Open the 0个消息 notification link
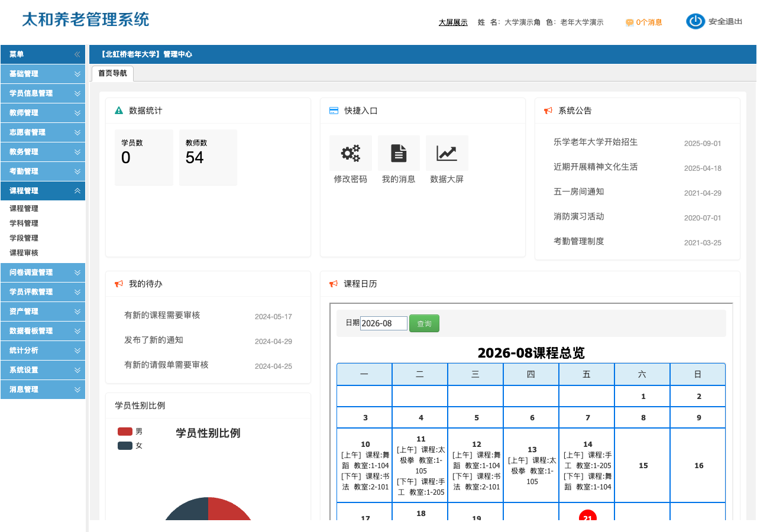757x532 pixels. pyautogui.click(x=649, y=22)
